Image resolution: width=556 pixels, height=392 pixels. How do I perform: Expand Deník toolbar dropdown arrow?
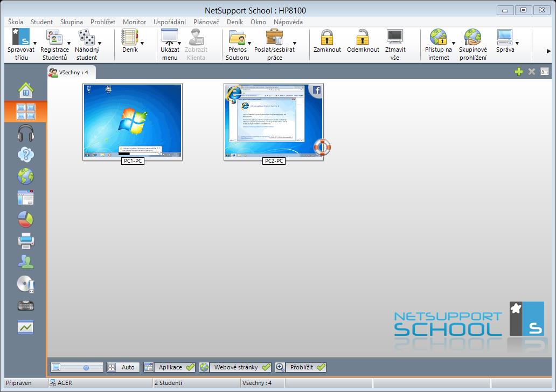click(x=142, y=44)
